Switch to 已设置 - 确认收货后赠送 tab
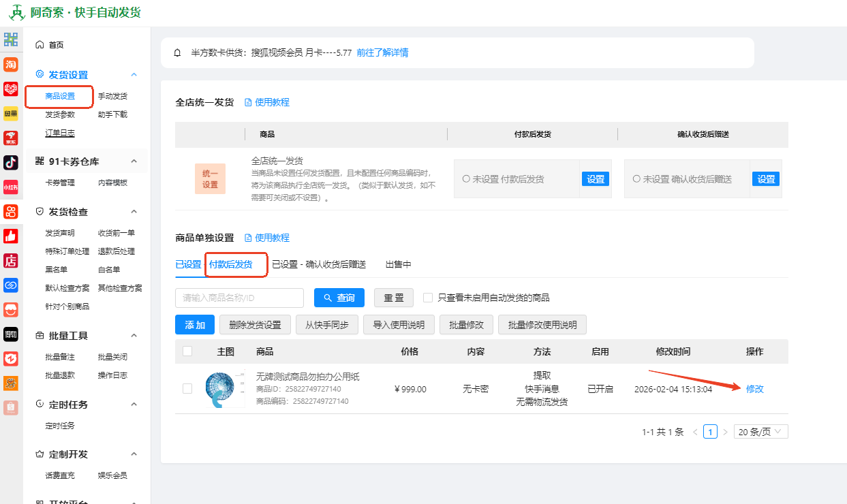This screenshot has width=847, height=504. click(x=319, y=264)
